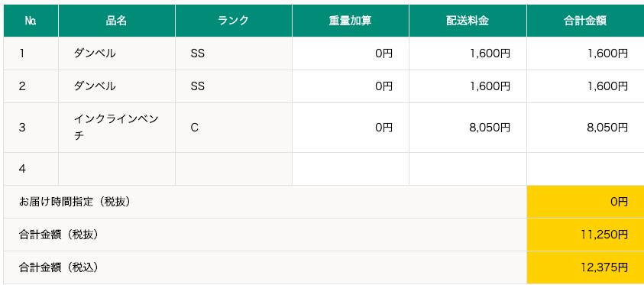Click the 8,050円 配送料金 cell
Viewport: 644px width, 285px height.
tap(468, 128)
